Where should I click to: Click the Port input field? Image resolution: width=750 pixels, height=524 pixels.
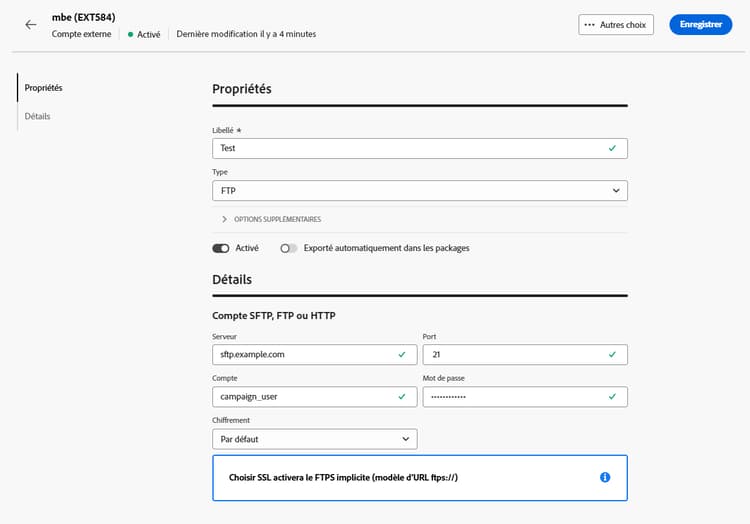pos(525,354)
